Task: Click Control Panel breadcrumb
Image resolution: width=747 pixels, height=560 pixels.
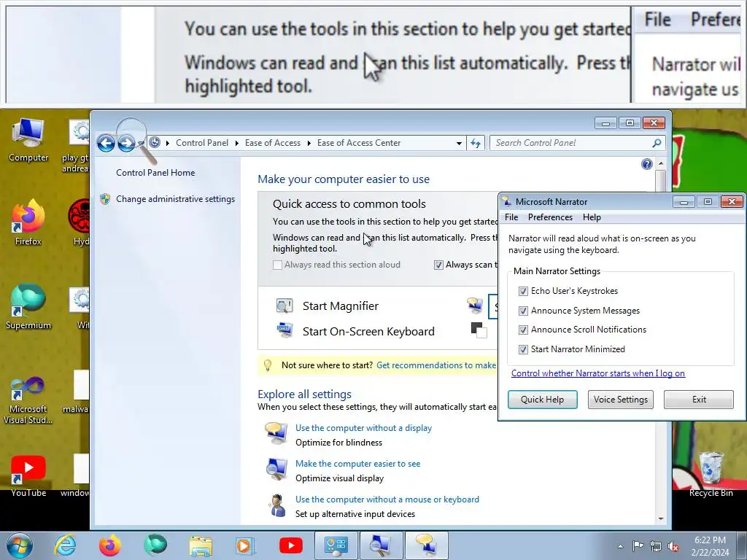Action: click(x=202, y=143)
